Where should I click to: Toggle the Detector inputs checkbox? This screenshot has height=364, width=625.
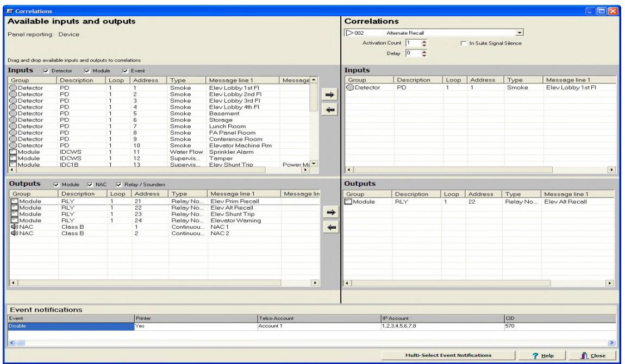pyautogui.click(x=46, y=71)
